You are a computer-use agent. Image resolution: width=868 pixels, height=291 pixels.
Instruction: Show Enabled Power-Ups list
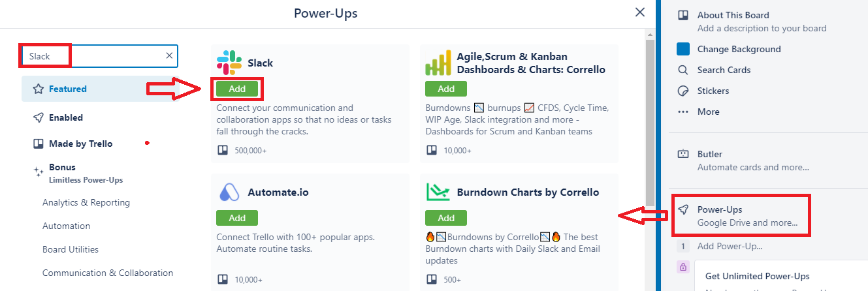[65, 117]
